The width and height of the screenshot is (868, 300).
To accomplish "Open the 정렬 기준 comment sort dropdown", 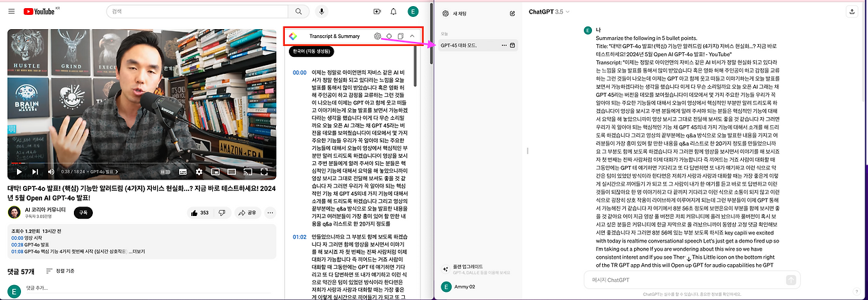I will 61,271.
